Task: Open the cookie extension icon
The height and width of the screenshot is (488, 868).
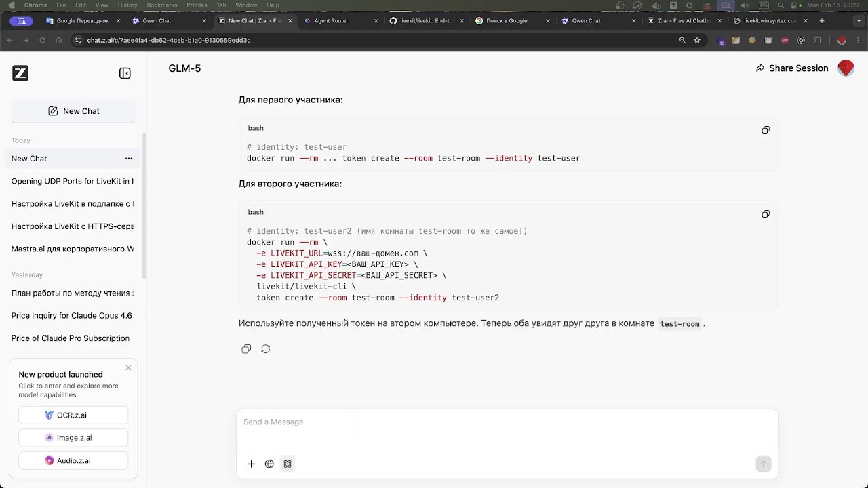Action: click(x=752, y=40)
